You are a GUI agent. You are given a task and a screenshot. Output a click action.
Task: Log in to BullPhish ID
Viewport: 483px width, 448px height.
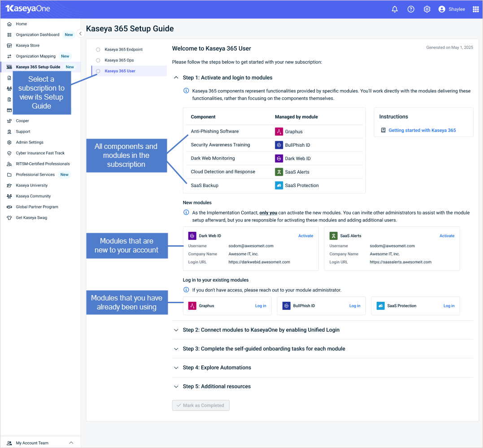click(355, 306)
